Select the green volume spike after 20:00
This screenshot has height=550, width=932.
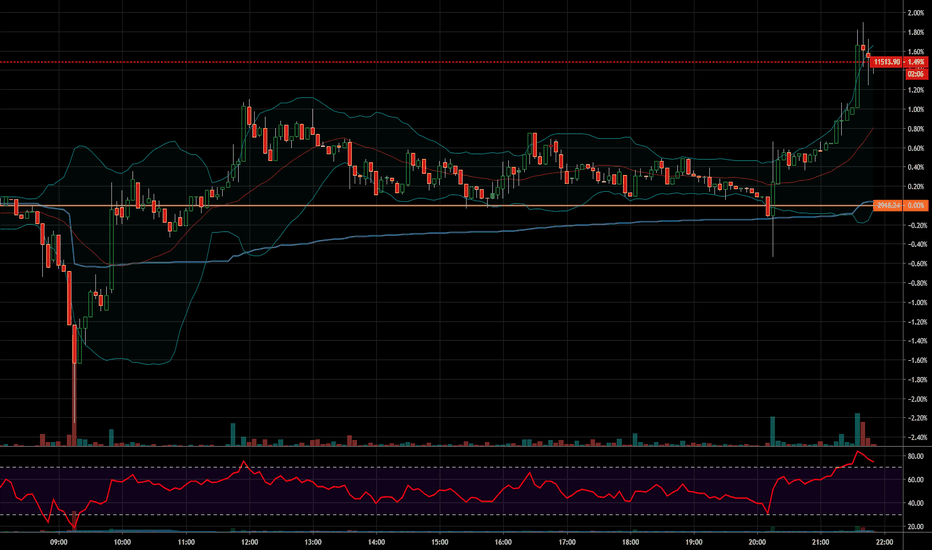[x=773, y=431]
